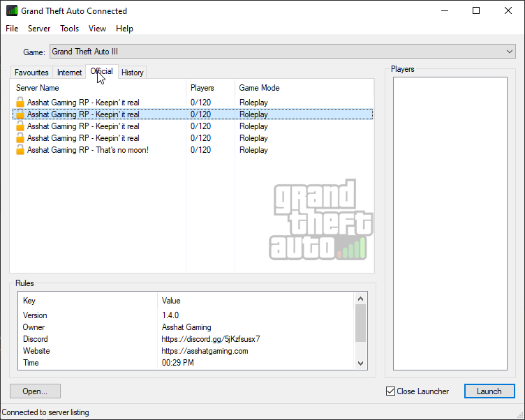Open the Server menu
The height and width of the screenshot is (420, 525).
(x=39, y=29)
